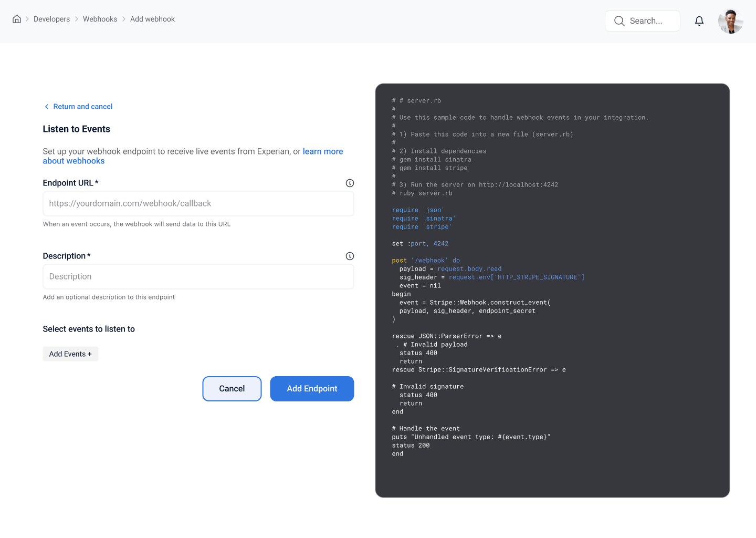This screenshot has width=756, height=538.
Task: Open learn more about webhooks link
Action: pos(193,156)
